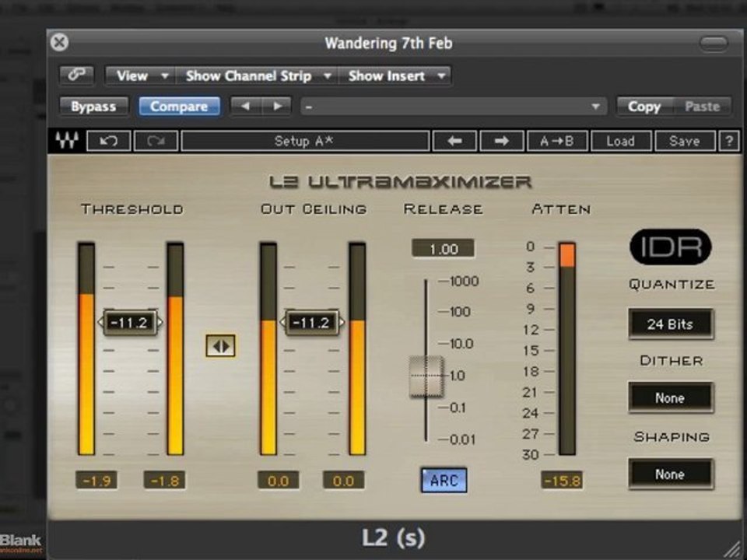Load next preset with right arrow

[502, 141]
